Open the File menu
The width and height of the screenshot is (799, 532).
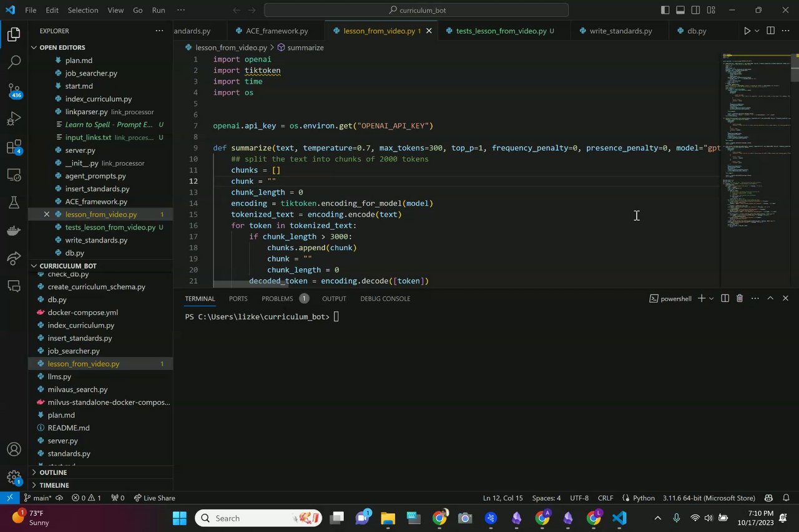[x=31, y=10]
